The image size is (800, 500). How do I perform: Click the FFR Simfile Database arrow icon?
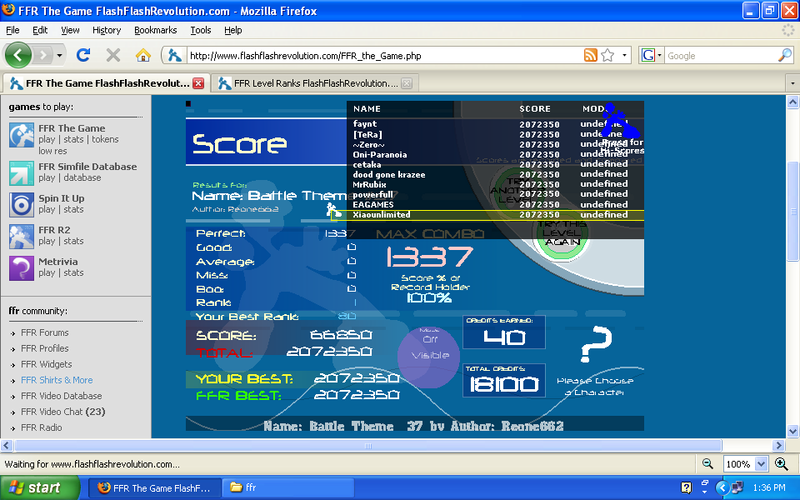[22, 172]
